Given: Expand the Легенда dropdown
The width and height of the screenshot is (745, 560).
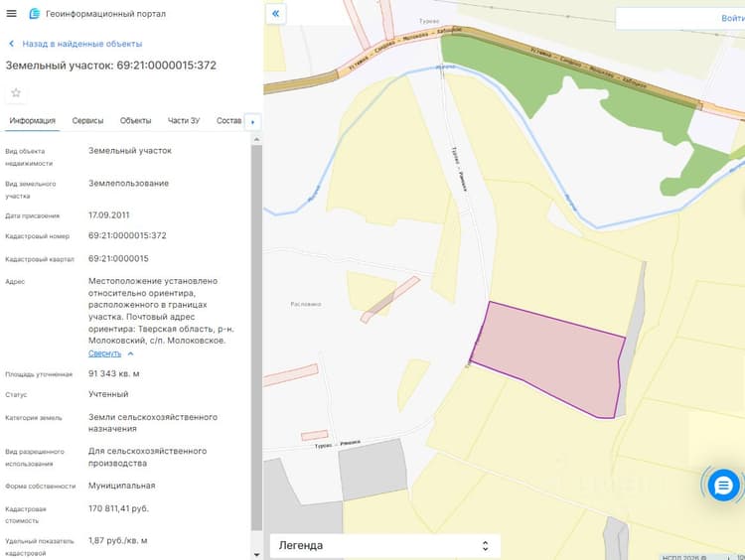Looking at the screenshot, I should [x=384, y=545].
